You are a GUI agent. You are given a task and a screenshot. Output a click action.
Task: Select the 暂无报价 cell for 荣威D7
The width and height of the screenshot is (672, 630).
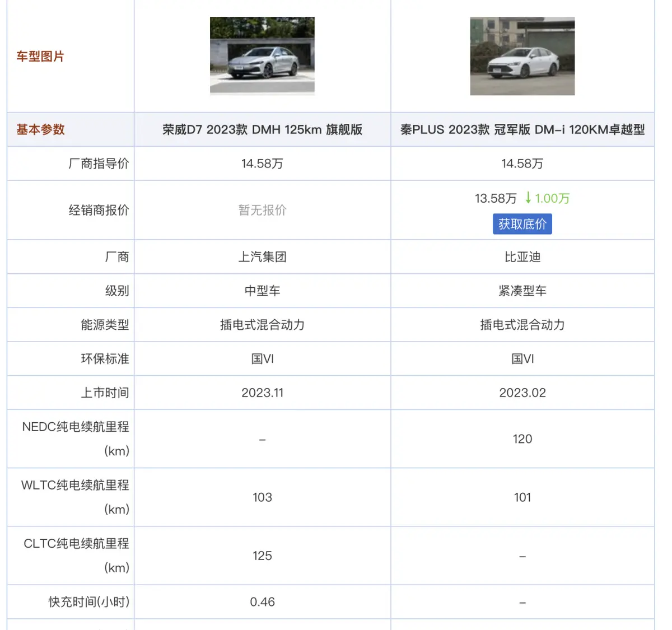[262, 210]
